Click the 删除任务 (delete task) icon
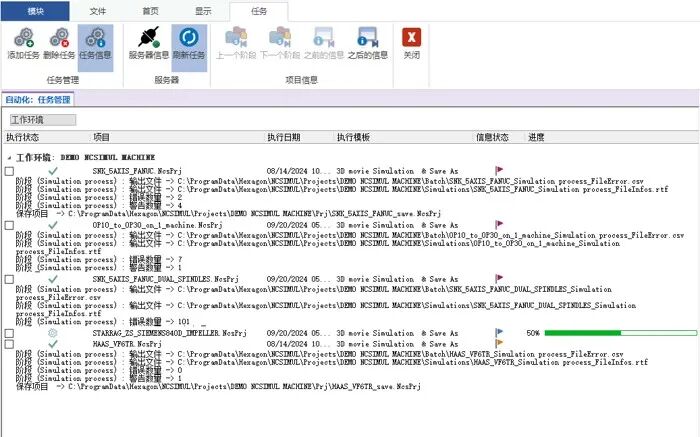Image resolution: width=700 pixels, height=437 pixels. (59, 37)
